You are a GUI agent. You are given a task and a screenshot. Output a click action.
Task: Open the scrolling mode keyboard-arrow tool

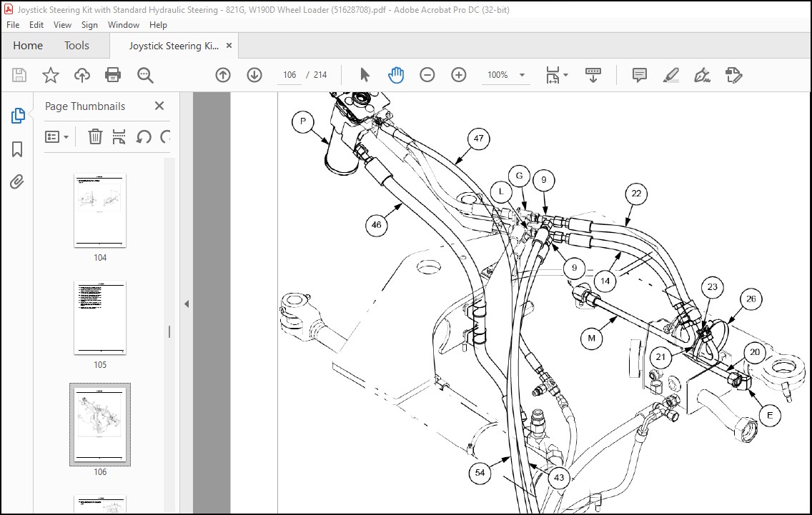click(x=593, y=75)
